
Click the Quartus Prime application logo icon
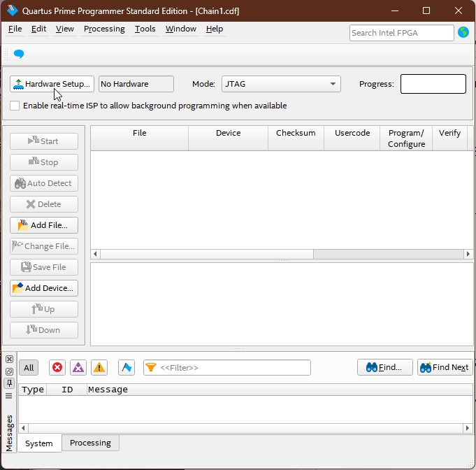[x=12, y=10]
